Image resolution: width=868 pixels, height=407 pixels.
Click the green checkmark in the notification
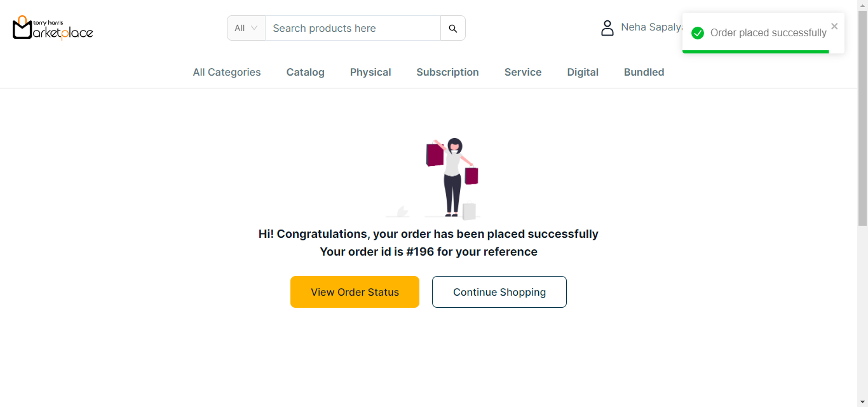tap(698, 33)
